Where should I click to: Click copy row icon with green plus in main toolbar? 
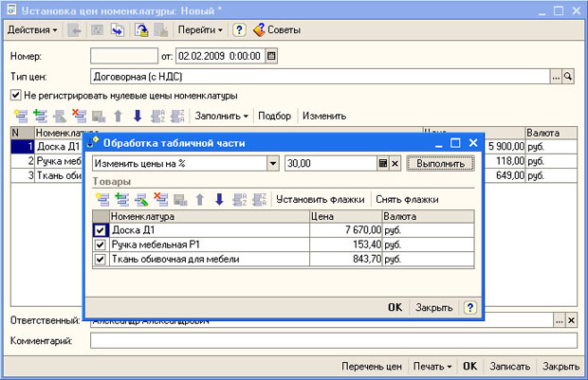point(40,117)
